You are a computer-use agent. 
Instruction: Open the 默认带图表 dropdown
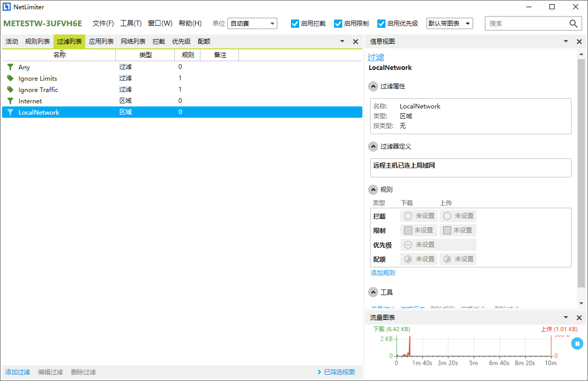449,24
